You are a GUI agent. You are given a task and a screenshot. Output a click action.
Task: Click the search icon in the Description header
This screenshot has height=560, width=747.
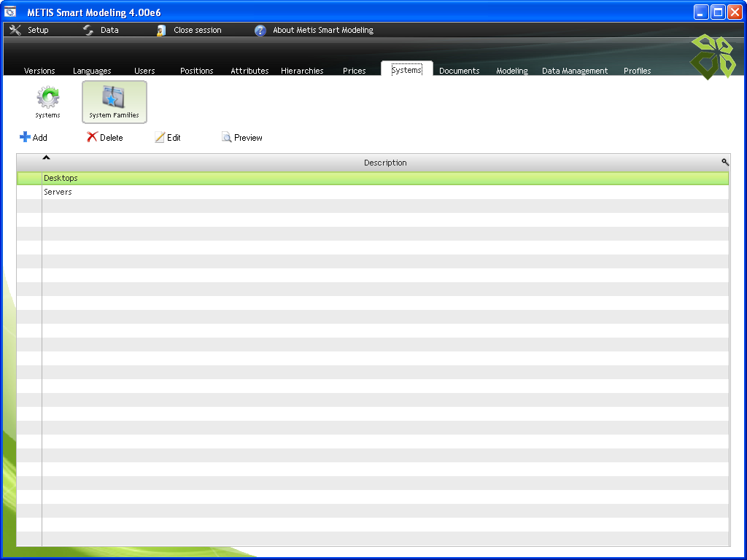pos(725,163)
